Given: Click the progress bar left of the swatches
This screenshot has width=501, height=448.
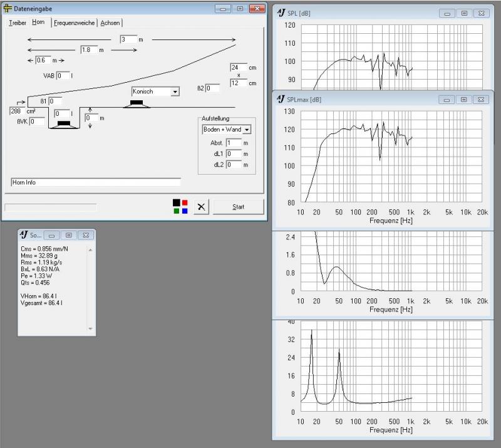Looking at the screenshot, I should pyautogui.click(x=51, y=207).
